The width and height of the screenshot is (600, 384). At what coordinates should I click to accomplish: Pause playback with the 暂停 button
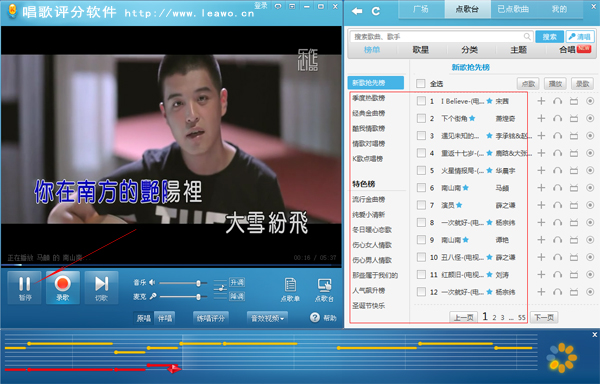point(24,287)
